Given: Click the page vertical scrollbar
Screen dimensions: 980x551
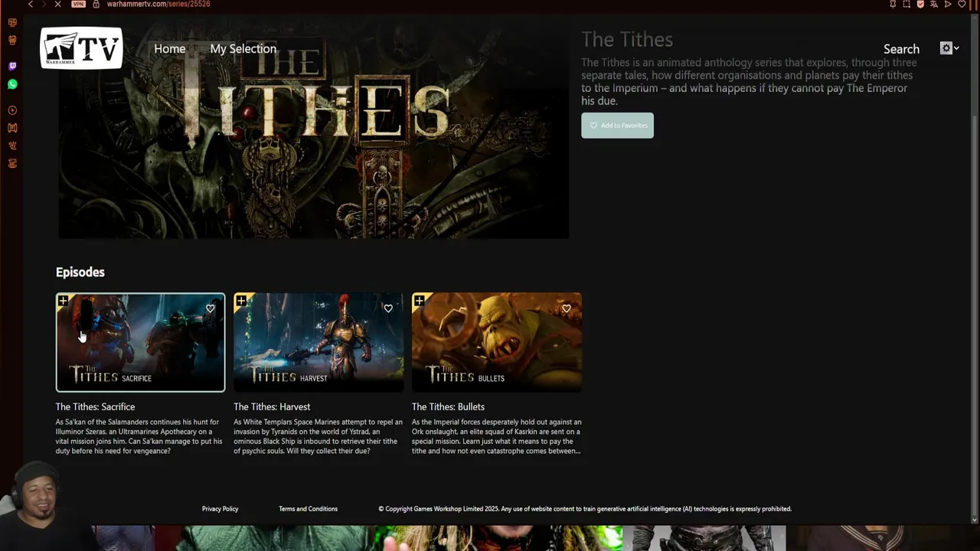Looking at the screenshot, I should 975,268.
